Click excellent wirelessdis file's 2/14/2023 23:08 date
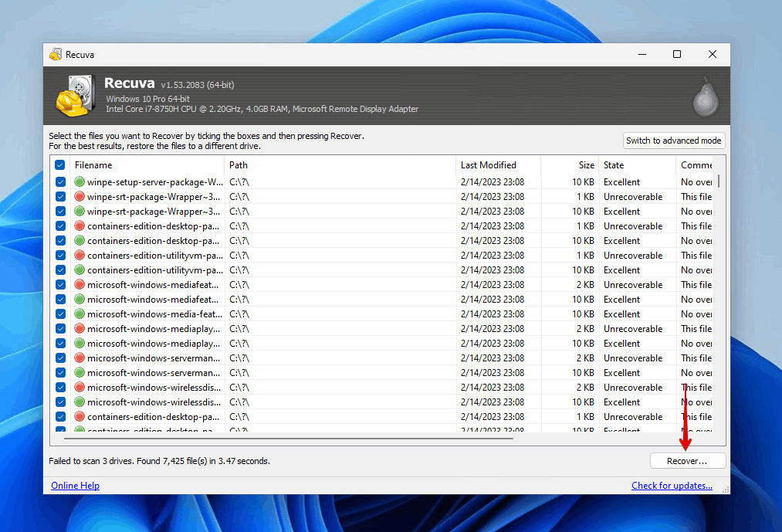 [x=493, y=402]
